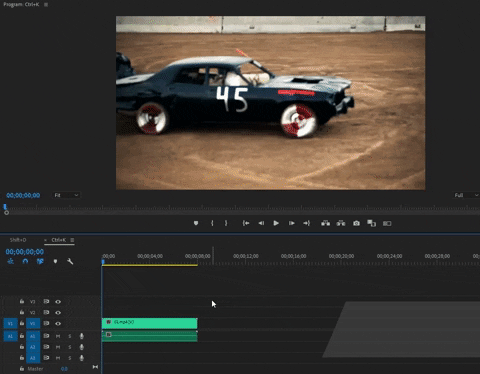Screen dimensions: 480x374
Task: Toggle V2 sync lock
Action: (x=46, y=312)
